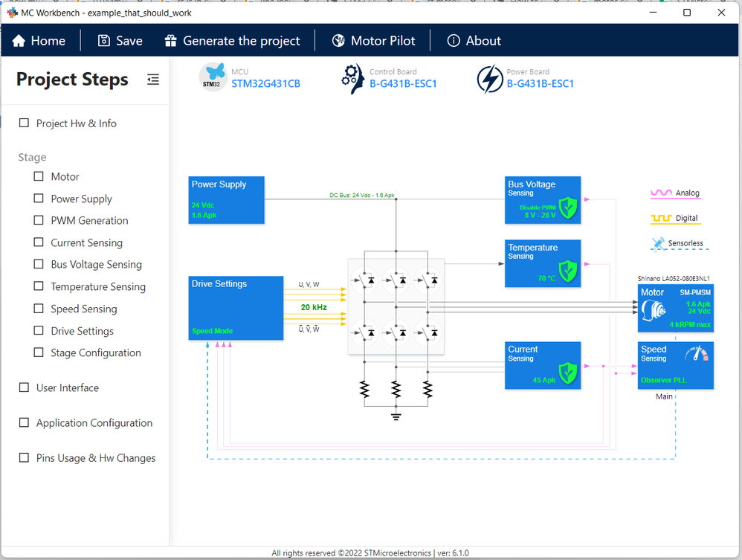Click the 20 kHz PWM frequency label

pyautogui.click(x=314, y=307)
